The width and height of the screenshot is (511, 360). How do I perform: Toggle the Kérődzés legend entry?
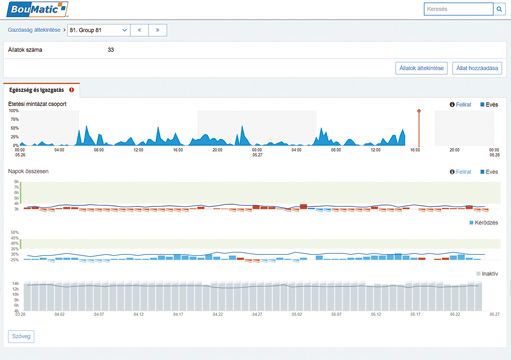click(x=484, y=223)
